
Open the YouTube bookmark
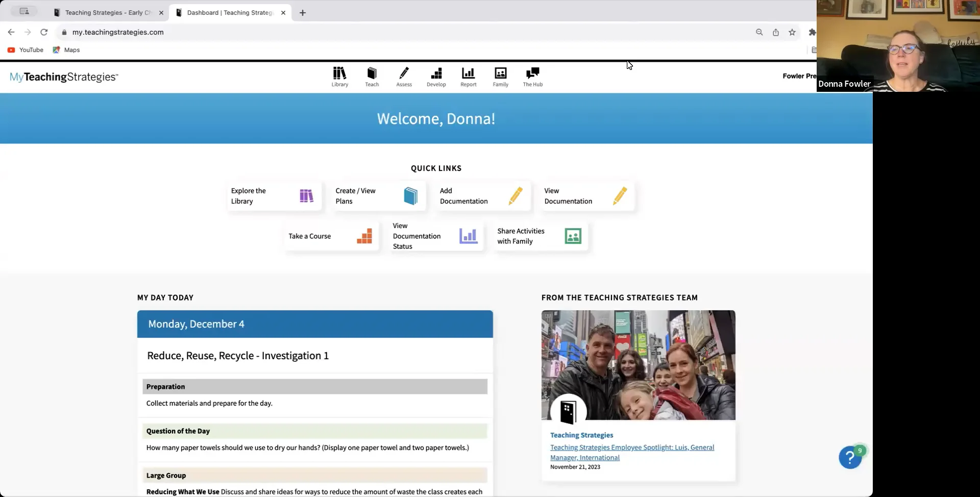(26, 49)
